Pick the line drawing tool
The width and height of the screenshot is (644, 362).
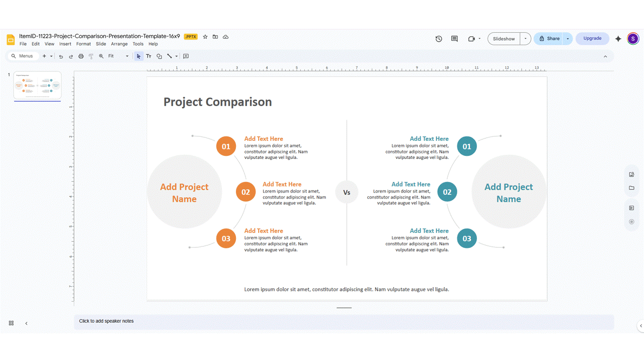(170, 56)
